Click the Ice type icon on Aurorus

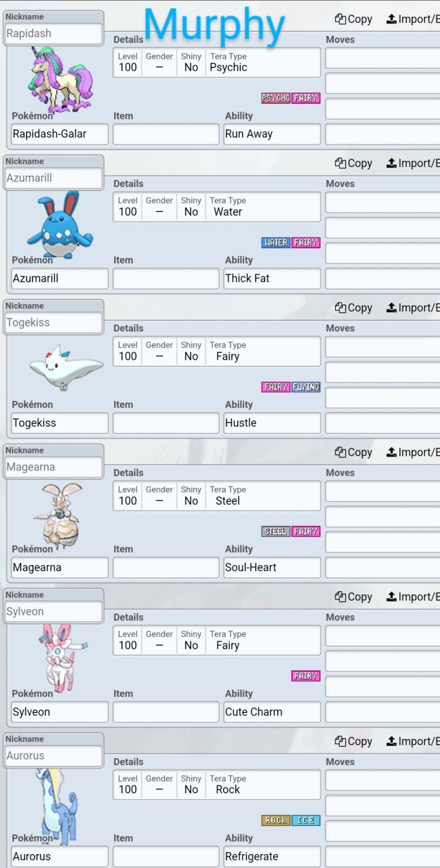[x=306, y=821]
